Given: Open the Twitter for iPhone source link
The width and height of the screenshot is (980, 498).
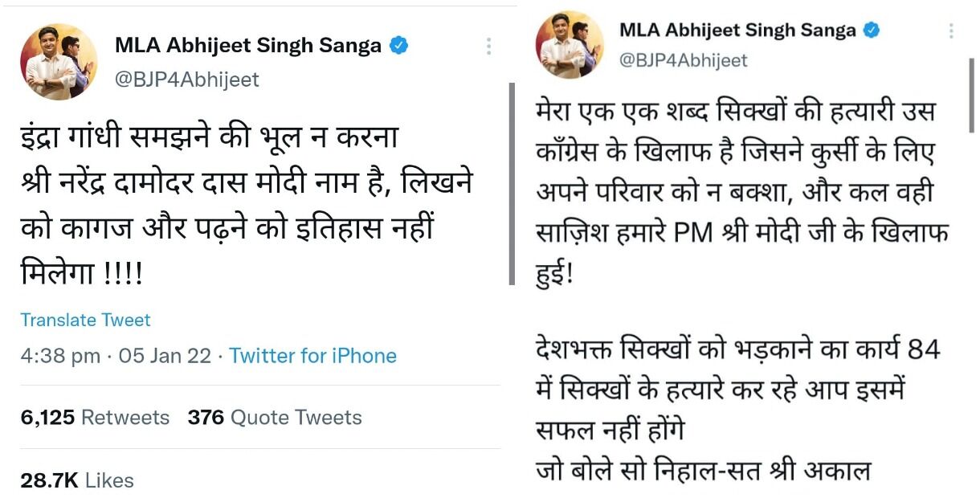Looking at the screenshot, I should click(312, 356).
